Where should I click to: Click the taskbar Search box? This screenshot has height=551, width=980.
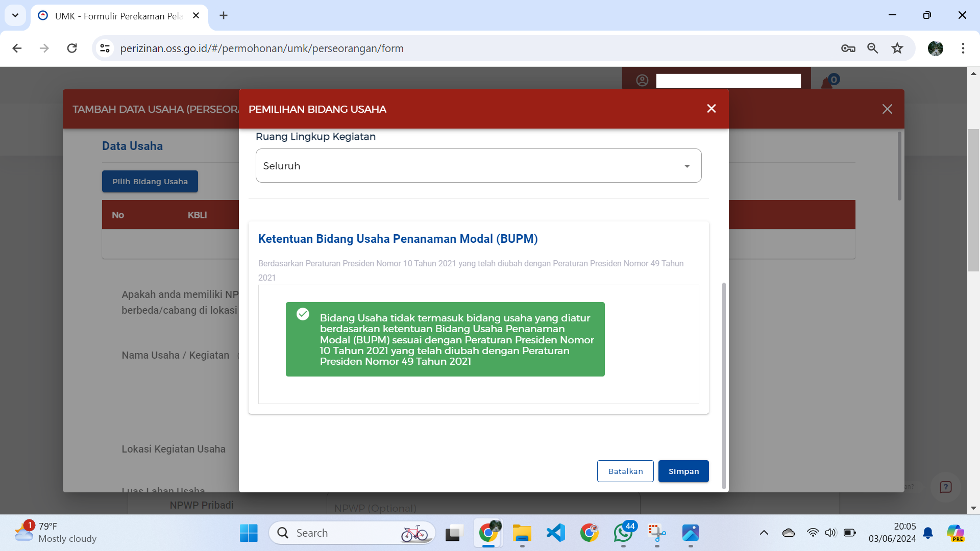tap(352, 533)
